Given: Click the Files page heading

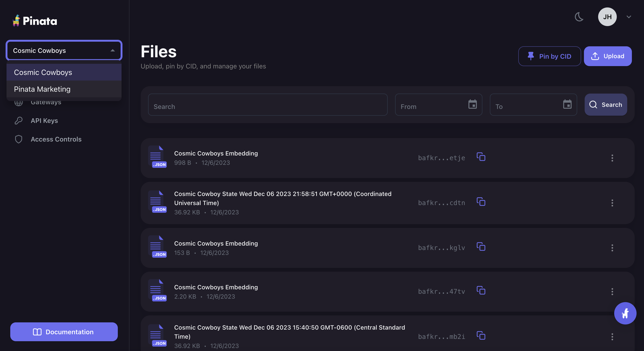Looking at the screenshot, I should tap(159, 51).
